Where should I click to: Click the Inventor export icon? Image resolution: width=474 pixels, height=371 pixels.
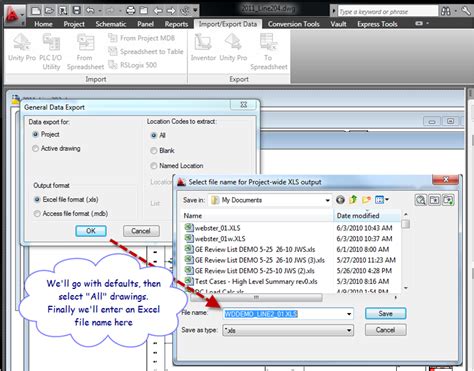click(x=203, y=48)
